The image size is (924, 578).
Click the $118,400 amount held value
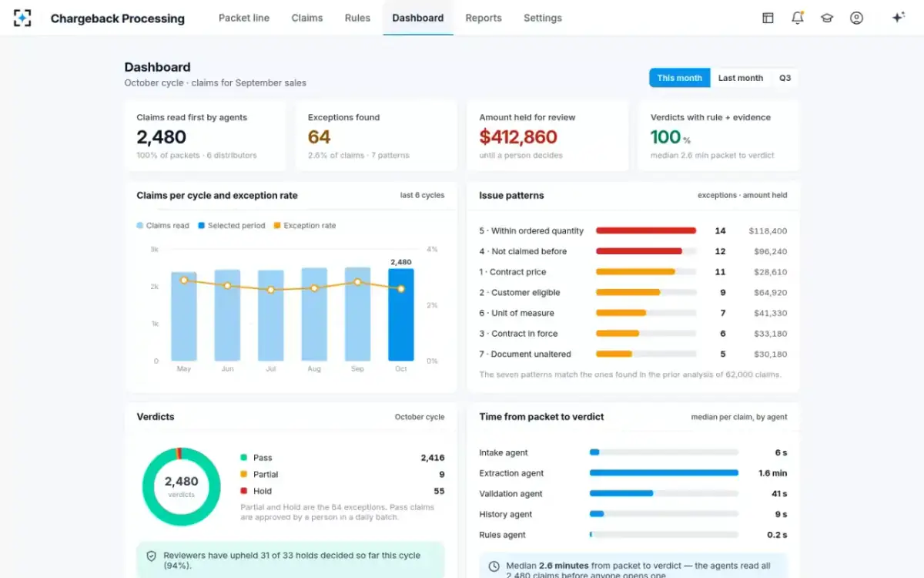[x=768, y=231]
